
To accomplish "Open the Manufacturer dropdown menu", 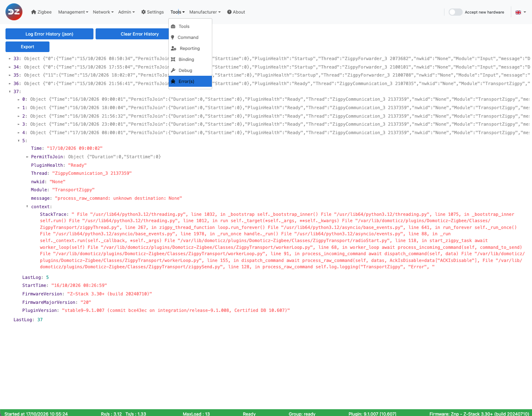I will pyautogui.click(x=205, y=12).
